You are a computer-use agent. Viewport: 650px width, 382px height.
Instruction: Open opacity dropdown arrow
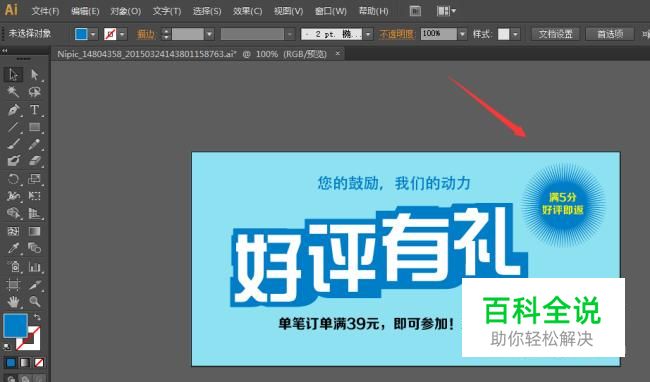coord(462,34)
